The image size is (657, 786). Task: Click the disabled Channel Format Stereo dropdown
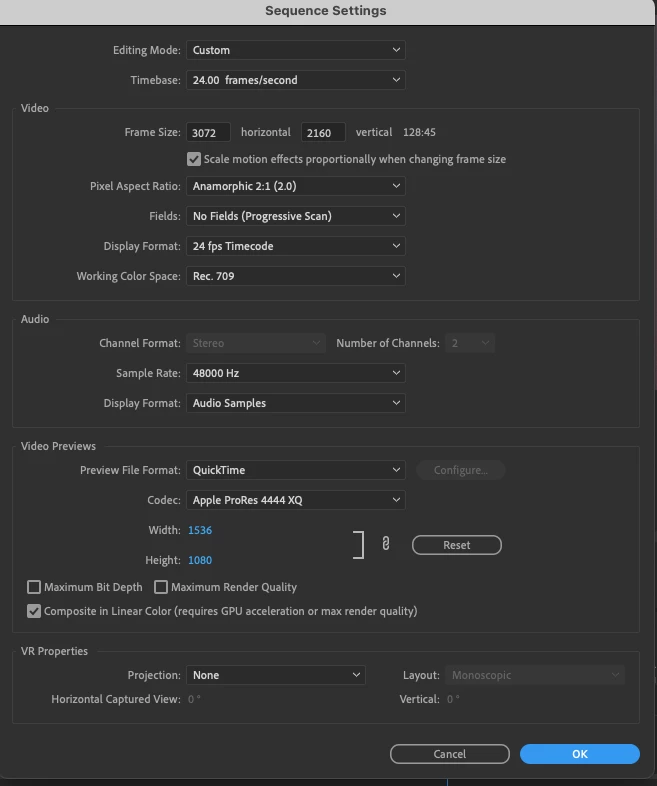(x=256, y=343)
